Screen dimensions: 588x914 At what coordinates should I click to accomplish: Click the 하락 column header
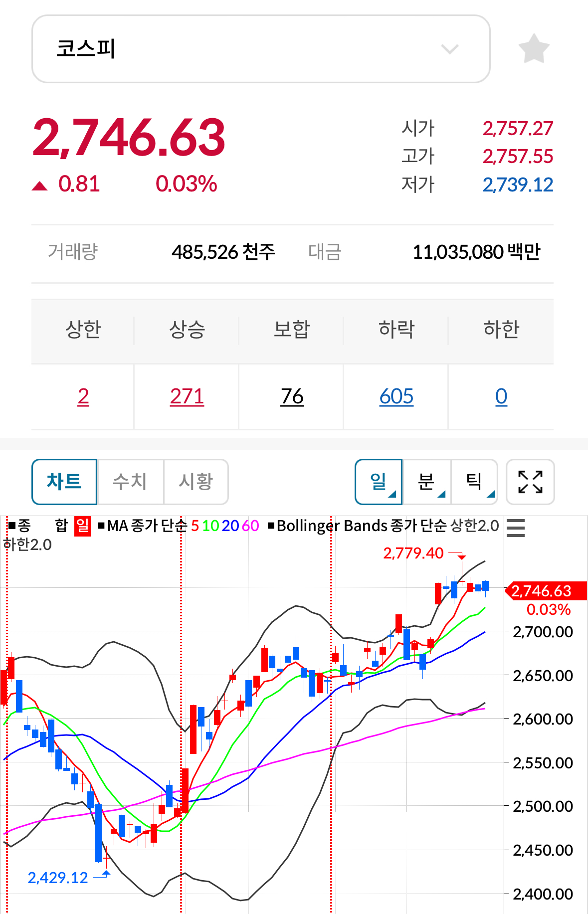pyautogui.click(x=396, y=330)
